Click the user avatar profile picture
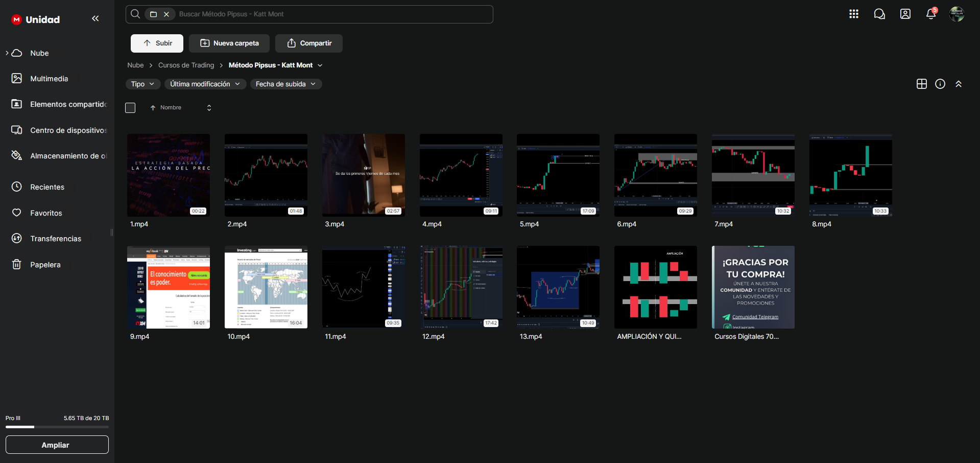This screenshot has height=463, width=980. pyautogui.click(x=956, y=14)
